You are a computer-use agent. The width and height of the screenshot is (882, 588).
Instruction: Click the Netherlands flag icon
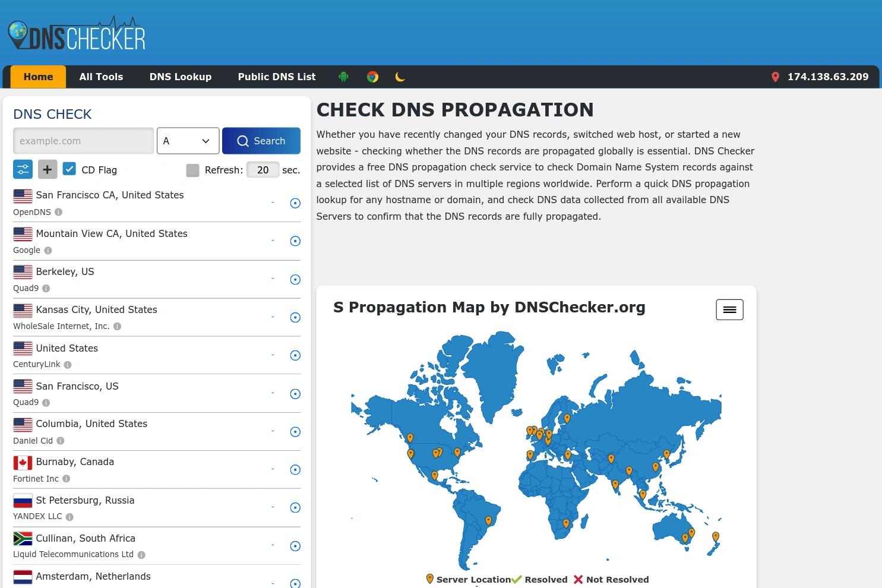(23, 577)
